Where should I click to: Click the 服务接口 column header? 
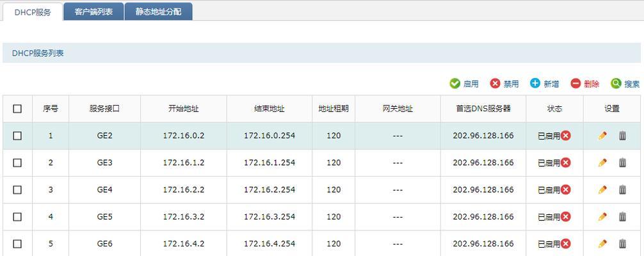tap(105, 109)
